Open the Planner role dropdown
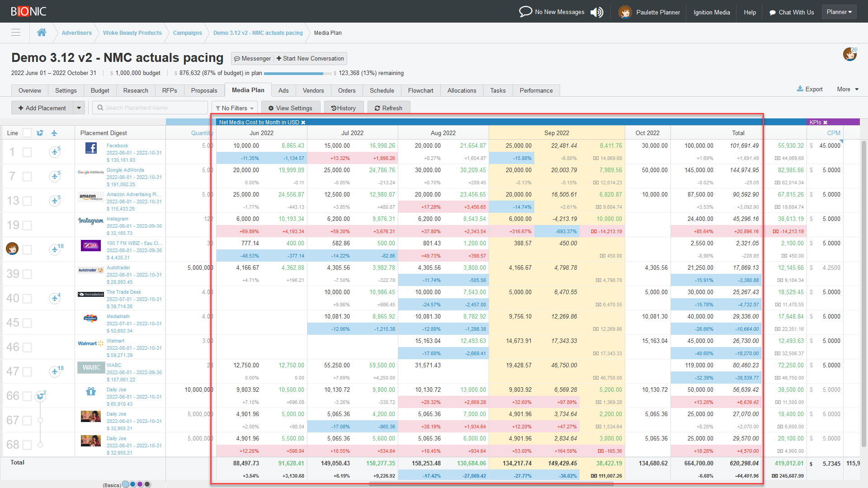868x488 pixels. pos(839,12)
